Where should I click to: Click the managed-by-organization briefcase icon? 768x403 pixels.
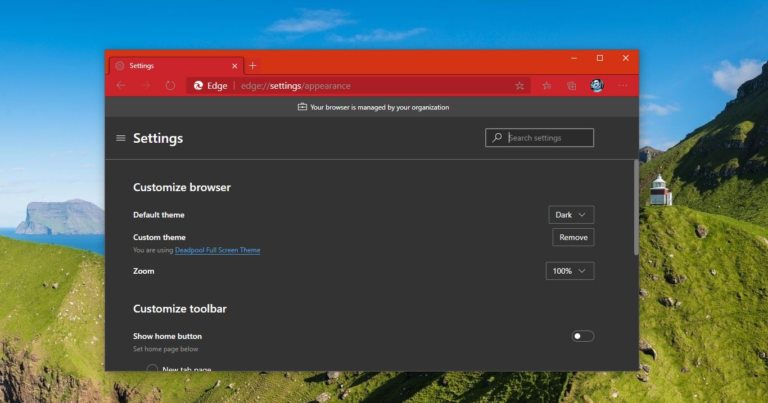click(x=302, y=107)
